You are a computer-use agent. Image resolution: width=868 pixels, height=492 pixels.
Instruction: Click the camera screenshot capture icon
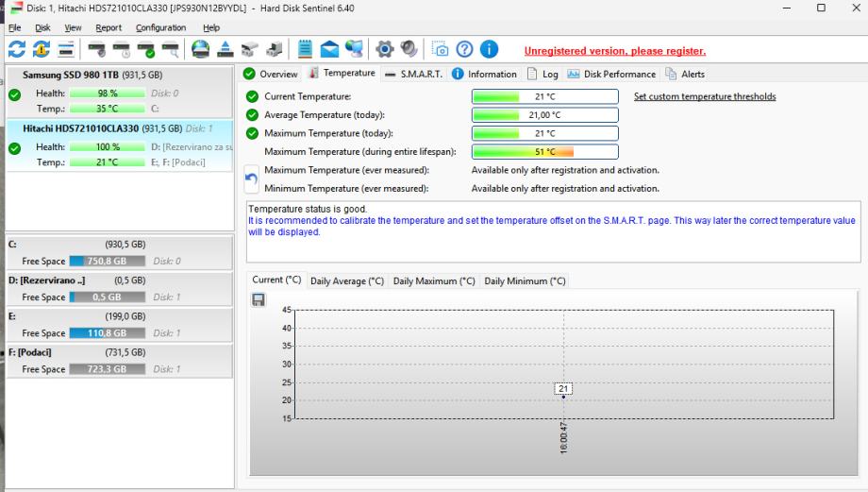click(440, 49)
